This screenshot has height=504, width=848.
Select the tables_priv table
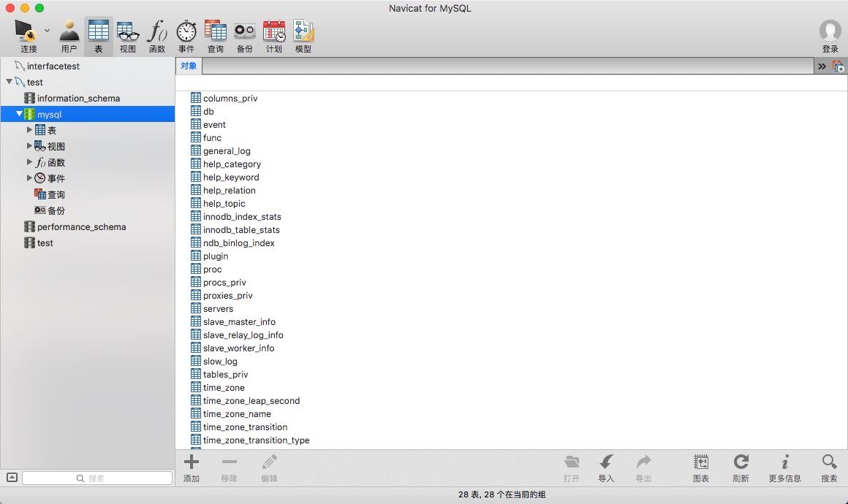pyautogui.click(x=225, y=375)
